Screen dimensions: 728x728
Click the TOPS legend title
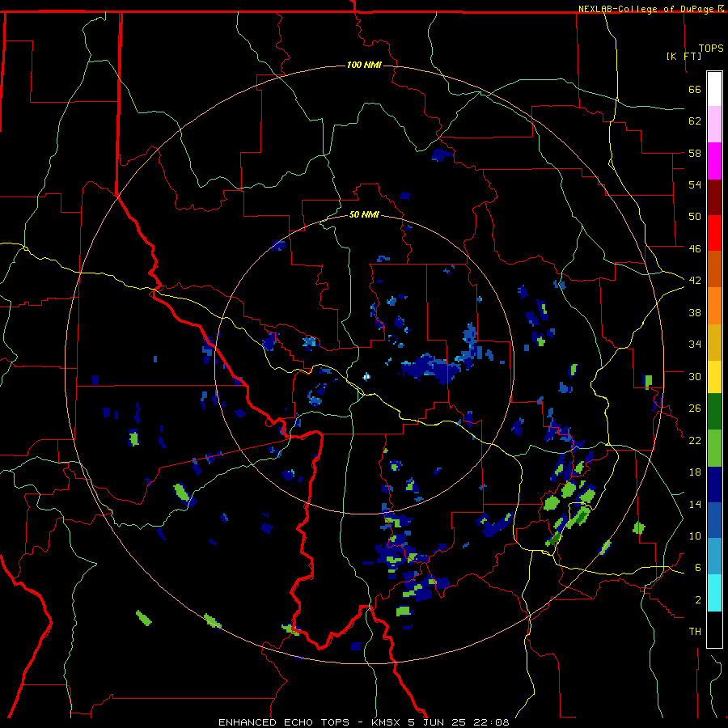[711, 49]
